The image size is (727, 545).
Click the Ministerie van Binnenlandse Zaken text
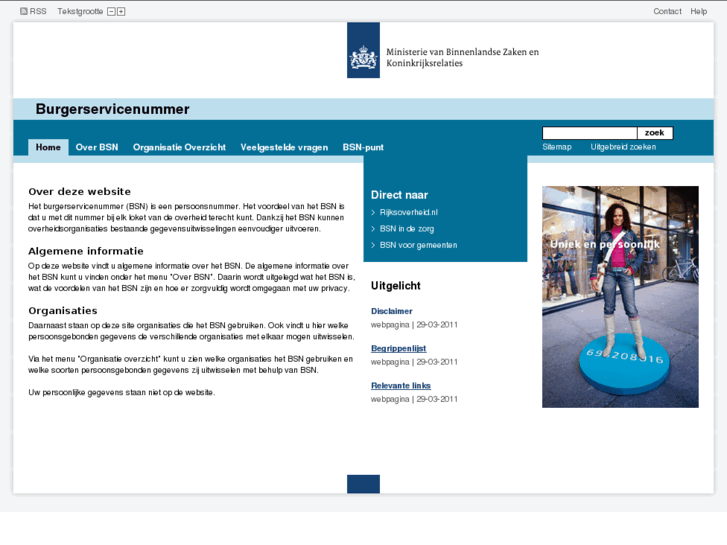[463, 58]
